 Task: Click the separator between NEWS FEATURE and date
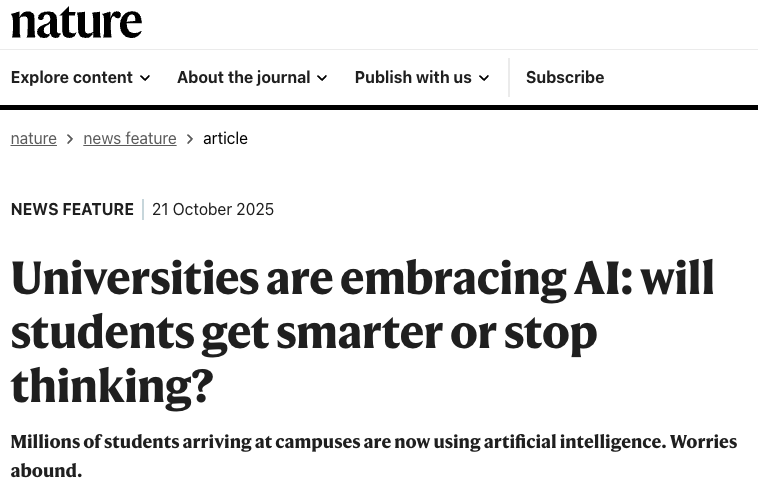point(143,209)
